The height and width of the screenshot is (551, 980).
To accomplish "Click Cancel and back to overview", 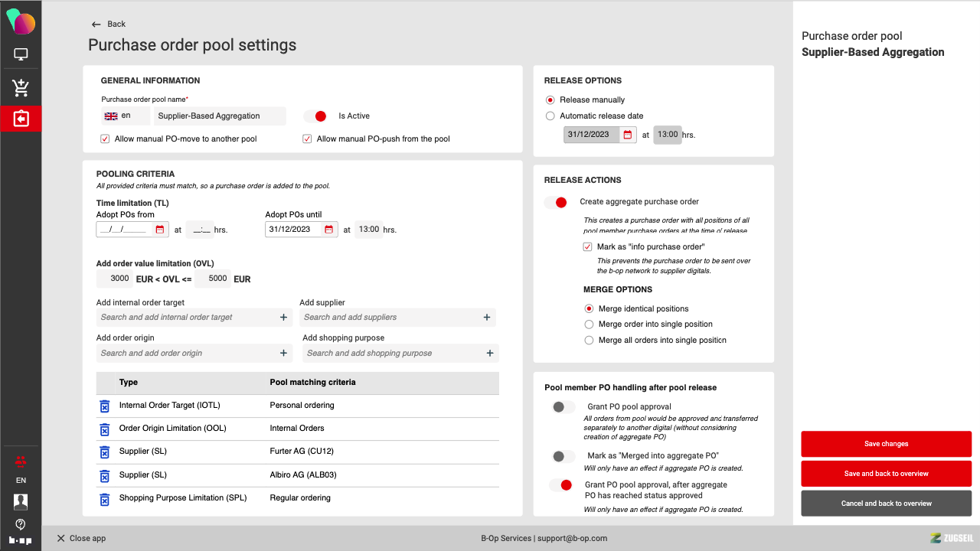I will (886, 504).
